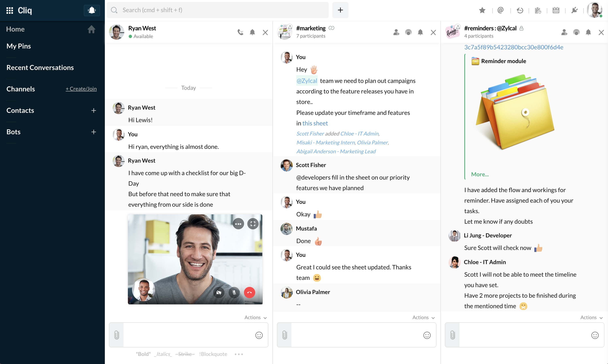608x364 pixels.
Task: Open the Actions dropdown in #marketing
Action: (x=423, y=317)
